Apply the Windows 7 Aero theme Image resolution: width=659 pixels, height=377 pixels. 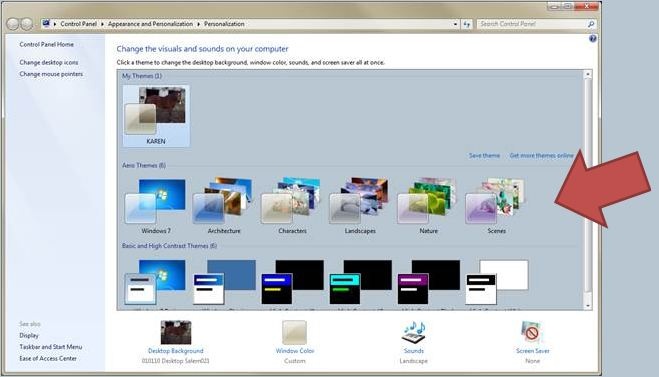click(x=156, y=206)
